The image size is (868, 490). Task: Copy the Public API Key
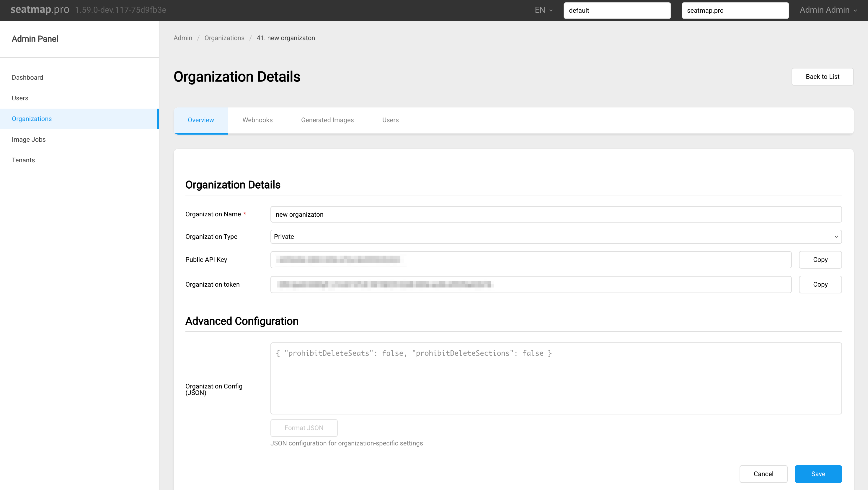tap(820, 259)
